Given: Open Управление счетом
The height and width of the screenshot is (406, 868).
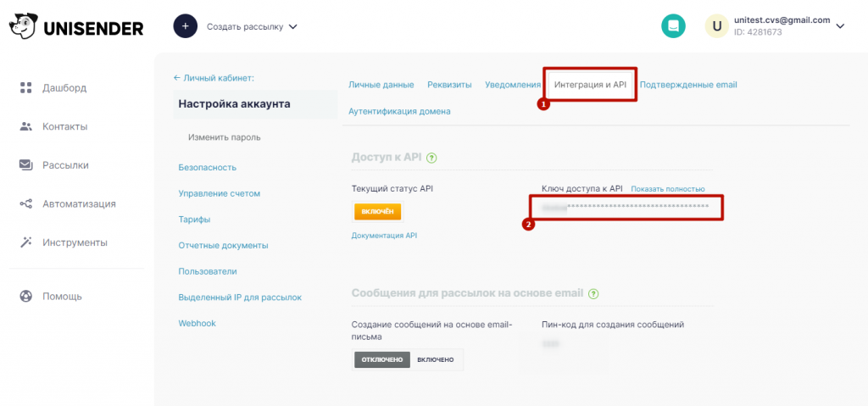Looking at the screenshot, I should [220, 193].
